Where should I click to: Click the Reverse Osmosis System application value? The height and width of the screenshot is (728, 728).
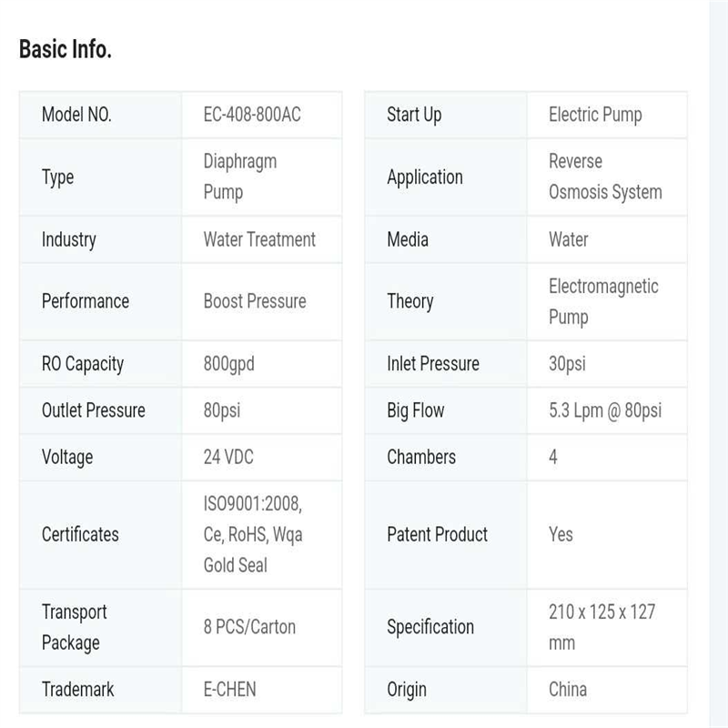click(x=605, y=177)
